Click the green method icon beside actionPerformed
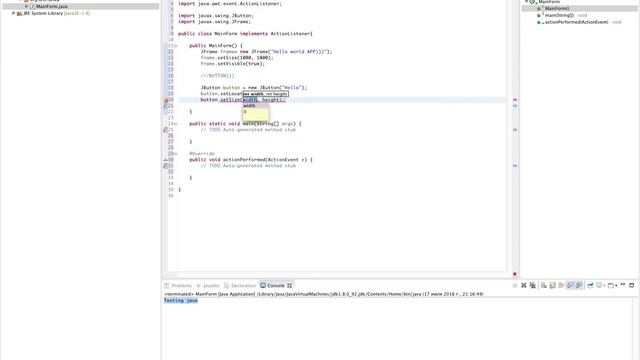The image size is (640, 360). click(x=539, y=22)
